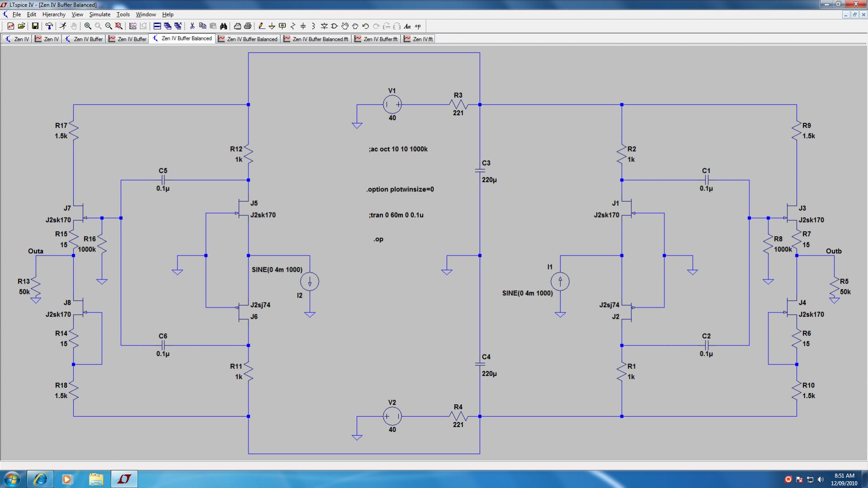This screenshot has width=868, height=488.
Task: Open the Windows Start menu
Action: tap(12, 479)
